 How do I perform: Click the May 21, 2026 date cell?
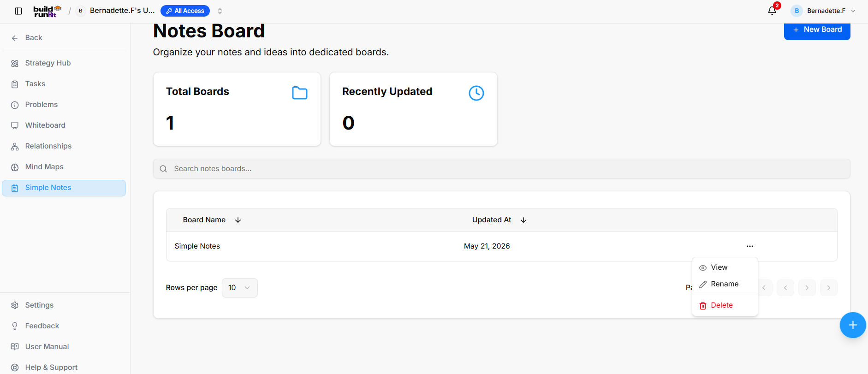tap(487, 246)
